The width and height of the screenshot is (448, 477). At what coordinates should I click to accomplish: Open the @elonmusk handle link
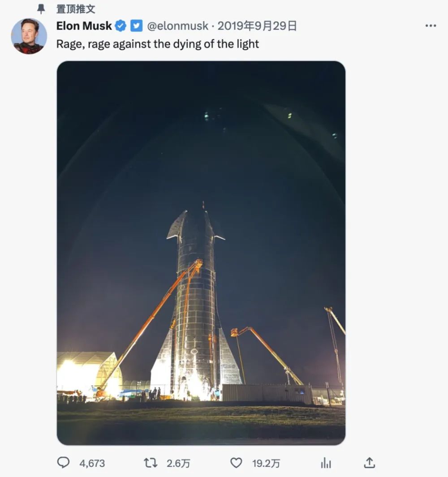(x=178, y=26)
